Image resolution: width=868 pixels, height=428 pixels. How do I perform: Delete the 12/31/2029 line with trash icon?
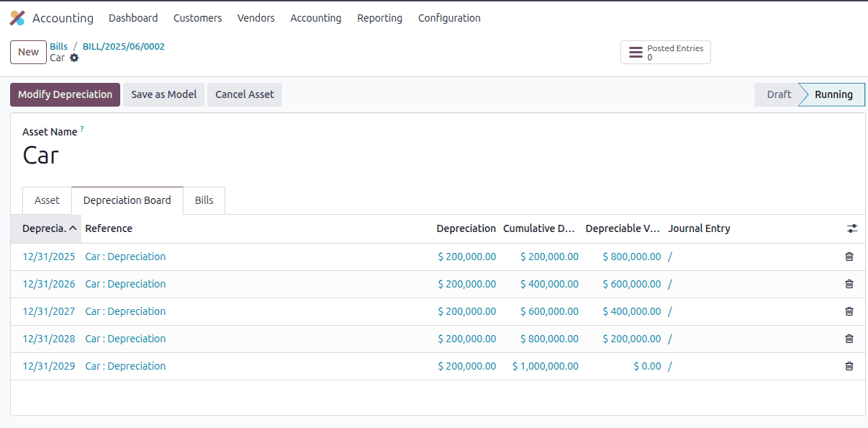(849, 366)
